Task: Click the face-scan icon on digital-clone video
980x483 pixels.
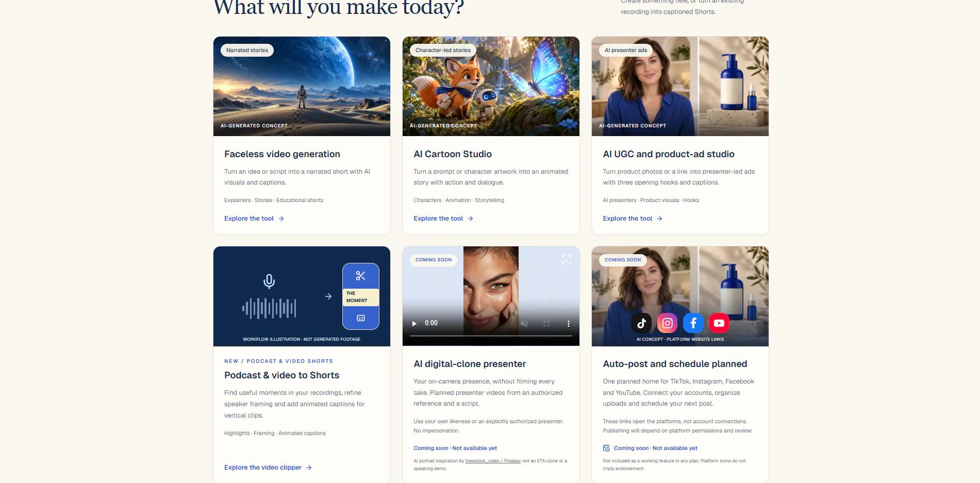Action: (566, 260)
